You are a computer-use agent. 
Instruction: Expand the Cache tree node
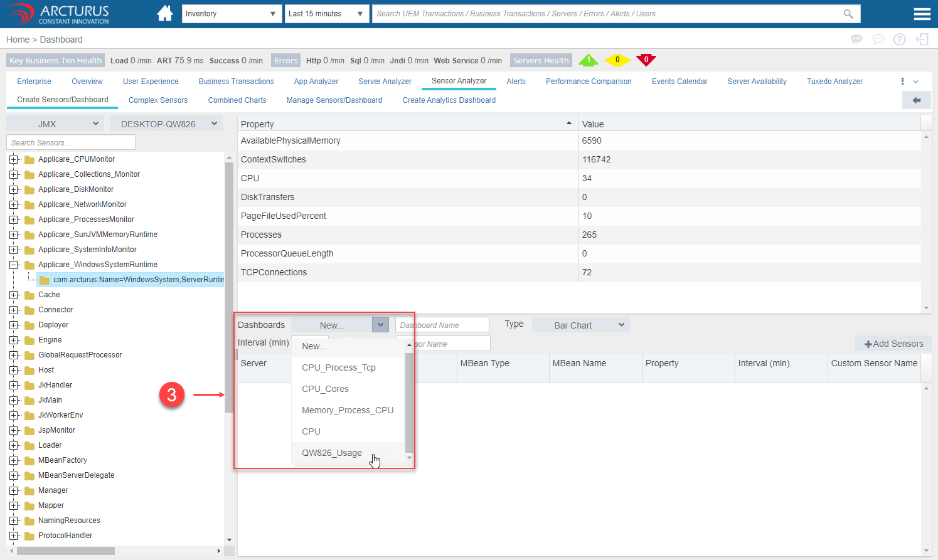tap(13, 295)
